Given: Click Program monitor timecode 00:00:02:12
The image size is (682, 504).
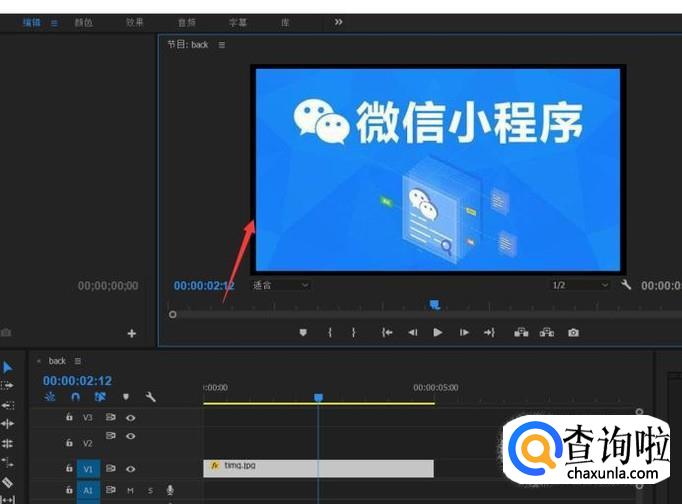Looking at the screenshot, I should [204, 286].
